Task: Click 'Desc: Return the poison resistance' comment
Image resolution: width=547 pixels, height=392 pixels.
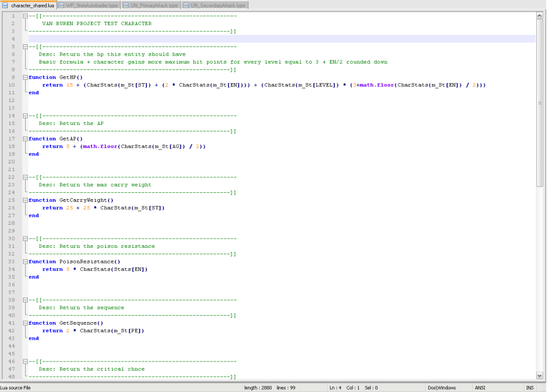Action: 97,246
